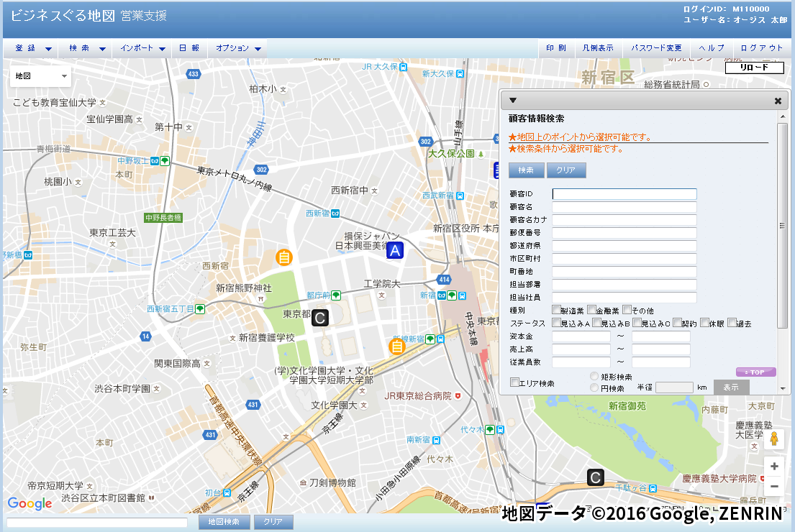Click the customer panel scrollbar thumb

pos(782,226)
